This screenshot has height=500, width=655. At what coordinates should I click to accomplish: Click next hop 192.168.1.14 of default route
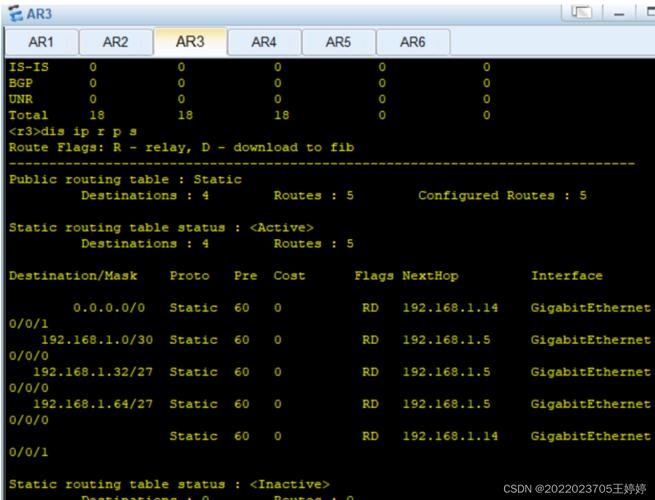coord(450,308)
